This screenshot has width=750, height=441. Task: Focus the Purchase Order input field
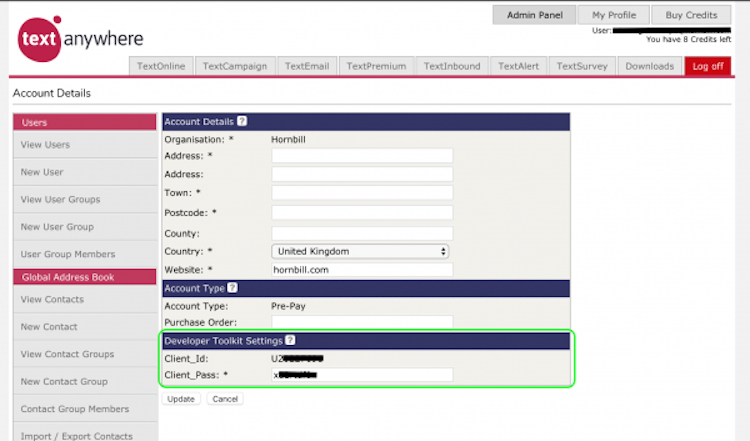[x=362, y=322]
